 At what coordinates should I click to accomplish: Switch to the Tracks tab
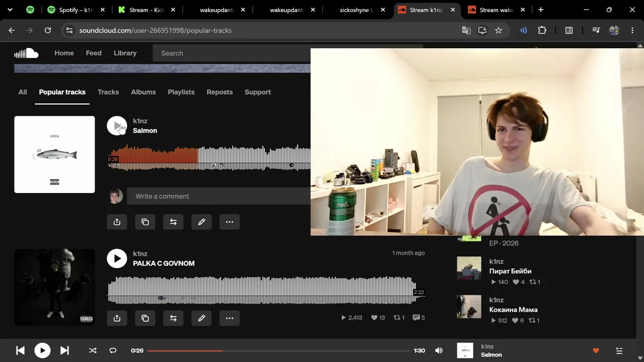[108, 92]
